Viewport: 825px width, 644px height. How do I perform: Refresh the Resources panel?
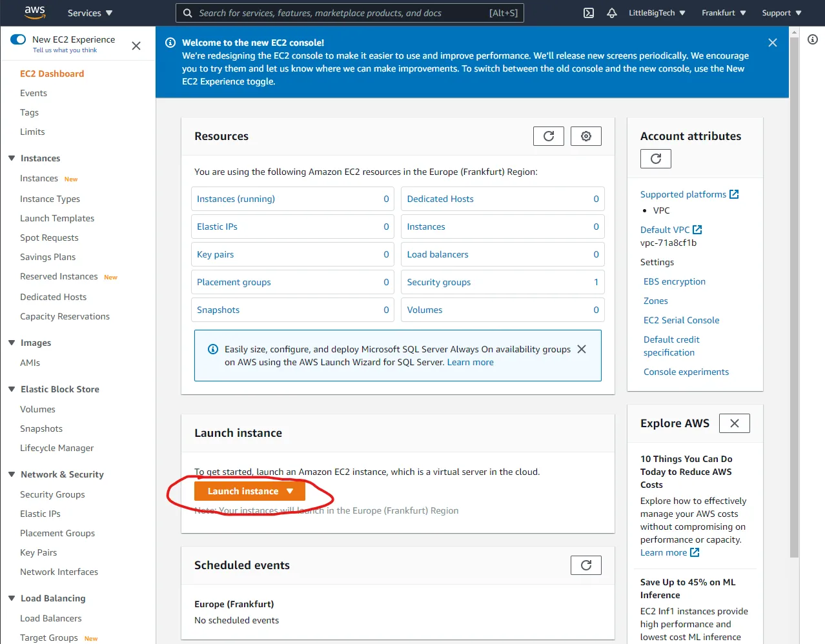549,136
